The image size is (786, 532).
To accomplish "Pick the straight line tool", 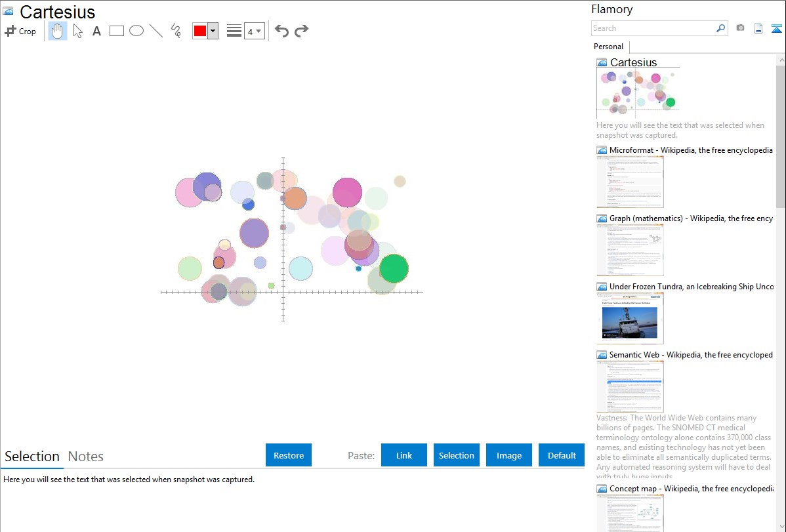I will coord(156,31).
